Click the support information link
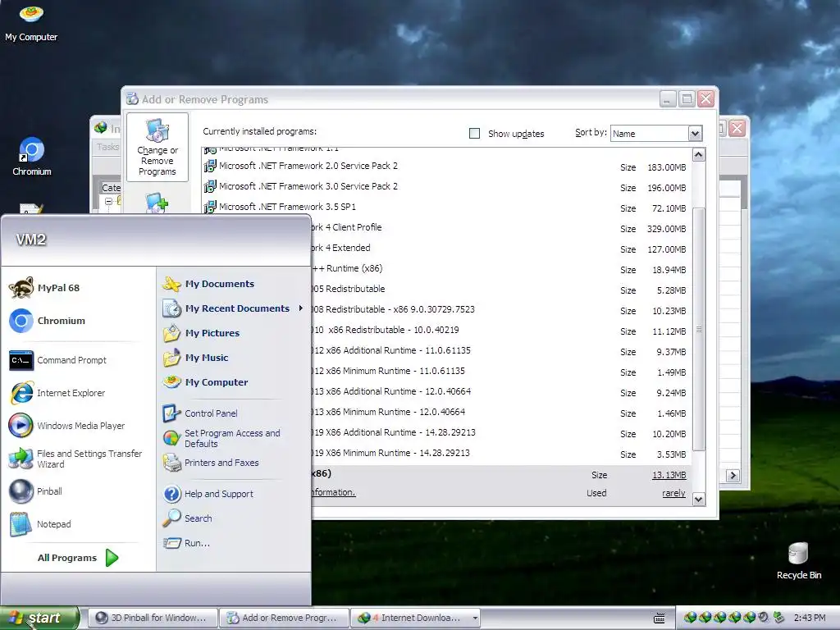Viewport: 840px width, 630px height. click(333, 492)
